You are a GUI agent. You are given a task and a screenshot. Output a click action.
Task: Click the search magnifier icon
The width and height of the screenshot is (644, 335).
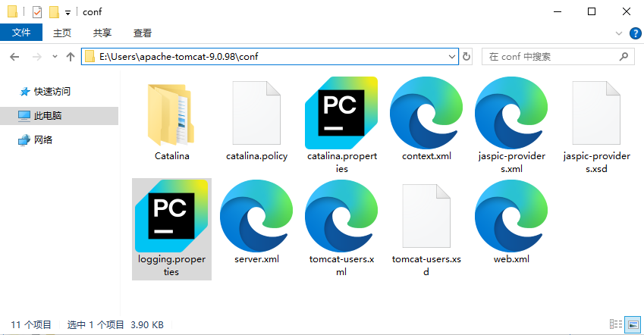(x=624, y=57)
